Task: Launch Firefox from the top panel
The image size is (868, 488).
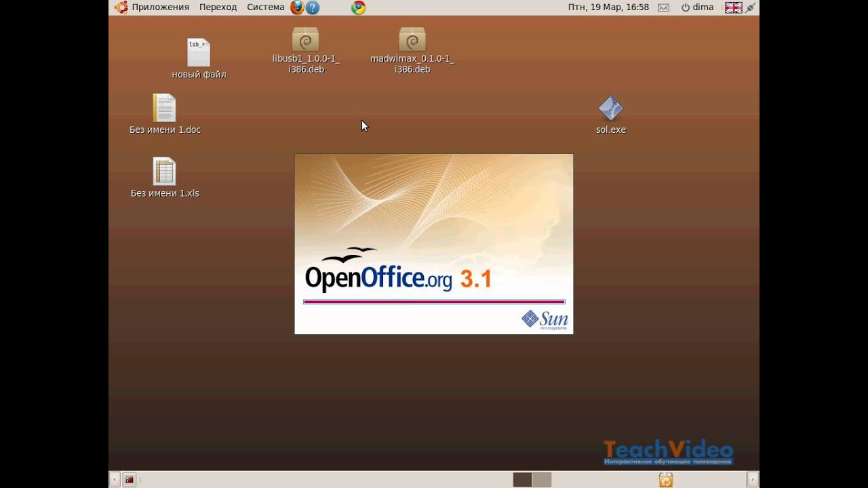Action: coord(297,7)
